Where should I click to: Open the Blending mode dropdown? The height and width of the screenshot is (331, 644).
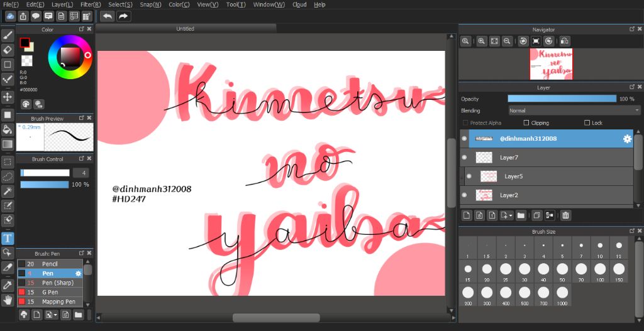574,111
